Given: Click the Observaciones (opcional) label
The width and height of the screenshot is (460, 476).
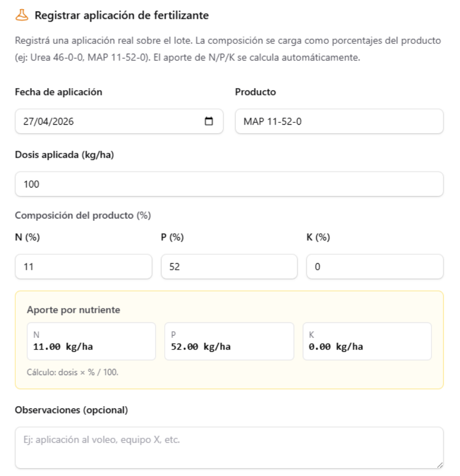Looking at the screenshot, I should click(x=71, y=410).
